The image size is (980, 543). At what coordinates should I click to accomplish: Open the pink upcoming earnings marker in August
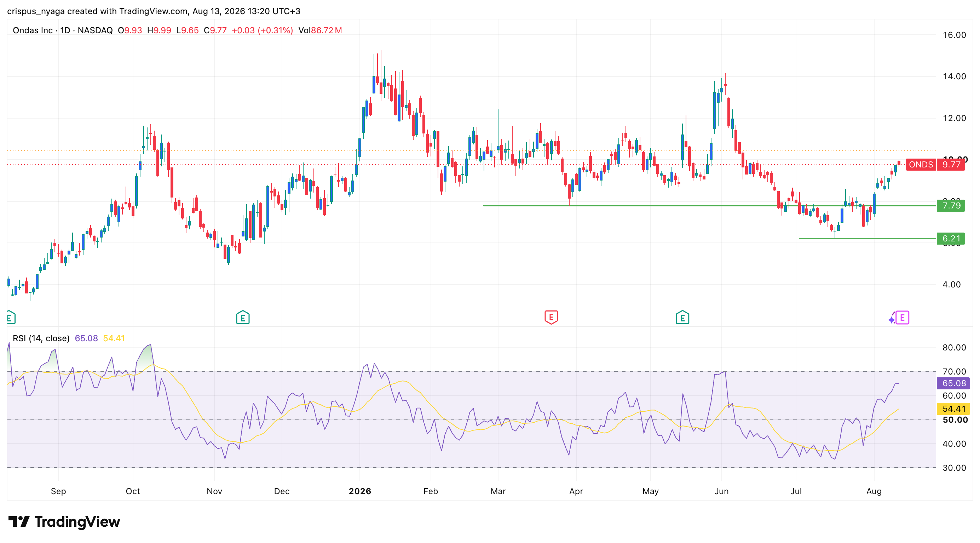[x=903, y=318]
